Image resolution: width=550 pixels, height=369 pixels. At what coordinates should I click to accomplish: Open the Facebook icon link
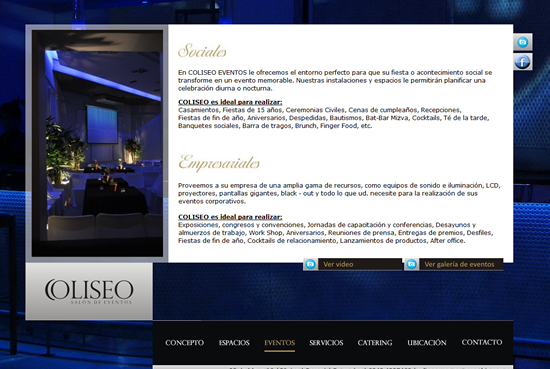pos(523,62)
